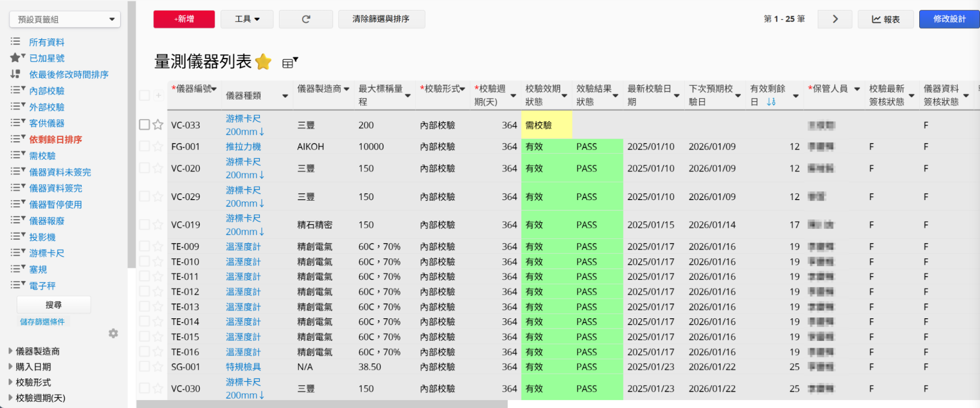Screen dimensions: 980x408
Task: Go to next page with the arrow button
Action: pos(835,19)
